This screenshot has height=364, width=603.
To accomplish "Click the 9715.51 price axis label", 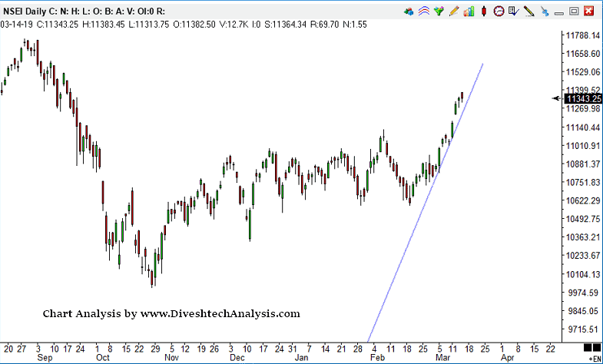I will pos(583,329).
